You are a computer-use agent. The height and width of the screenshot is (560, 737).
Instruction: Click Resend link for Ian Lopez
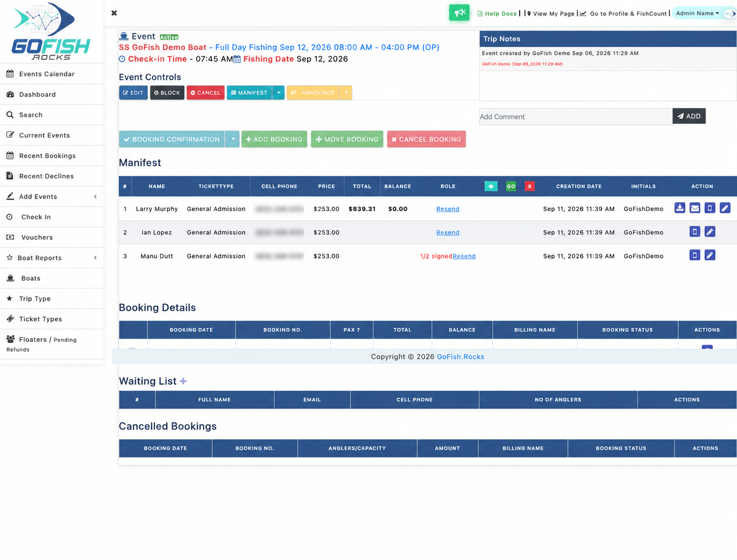pos(448,233)
